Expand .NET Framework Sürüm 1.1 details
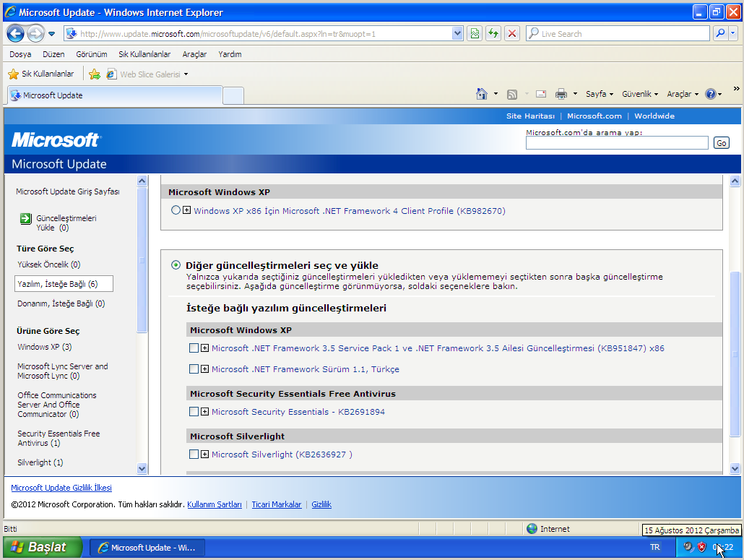Image resolution: width=744 pixels, height=560 pixels. click(204, 369)
